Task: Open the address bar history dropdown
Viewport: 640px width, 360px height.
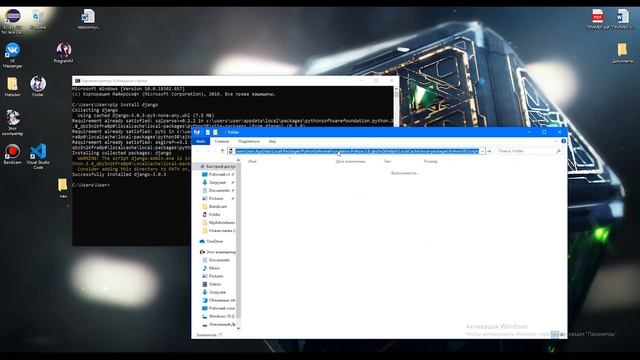Action: (482, 151)
